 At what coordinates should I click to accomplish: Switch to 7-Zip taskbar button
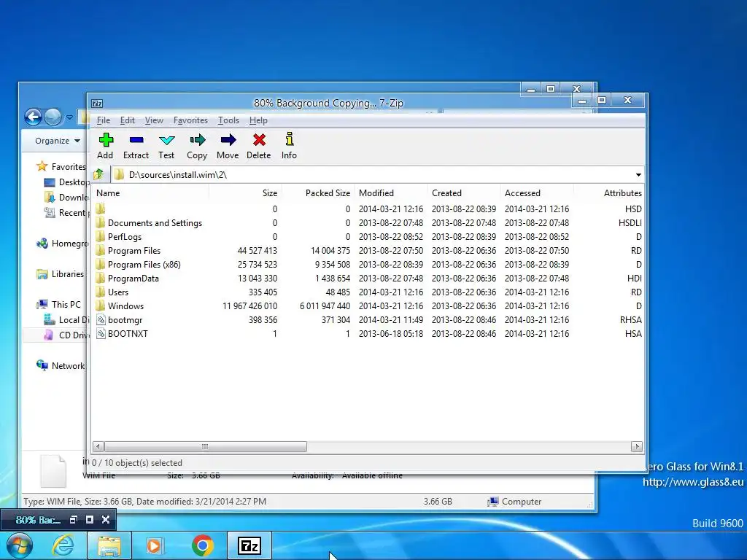click(249, 545)
